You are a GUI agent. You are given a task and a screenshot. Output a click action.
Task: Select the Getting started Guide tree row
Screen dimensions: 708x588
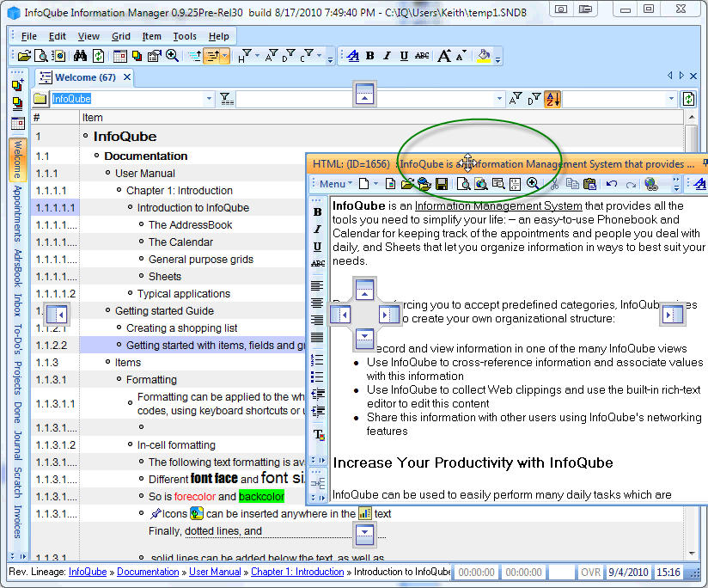(x=164, y=310)
